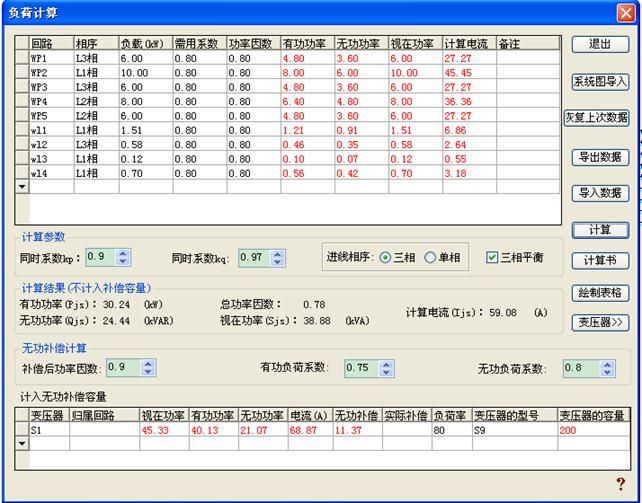The height and width of the screenshot is (503, 642).
Task: Click load value 0.12 in wl3 row
Action: click(146, 159)
